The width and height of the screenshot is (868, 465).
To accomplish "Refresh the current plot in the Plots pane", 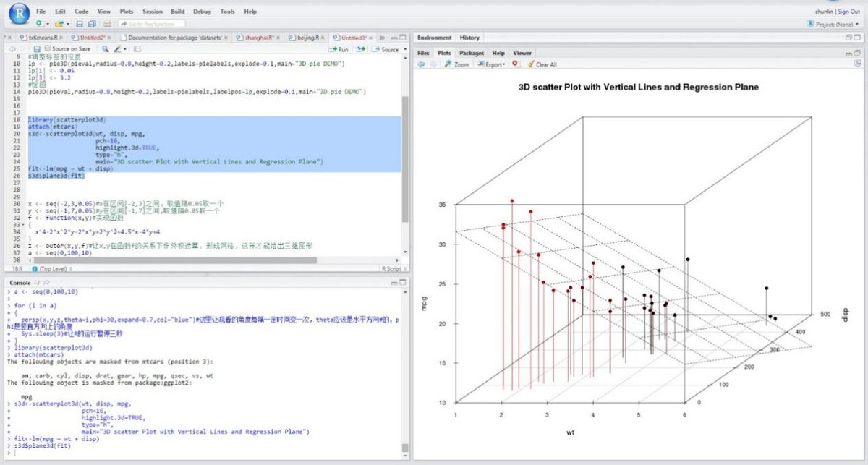I will (x=856, y=64).
